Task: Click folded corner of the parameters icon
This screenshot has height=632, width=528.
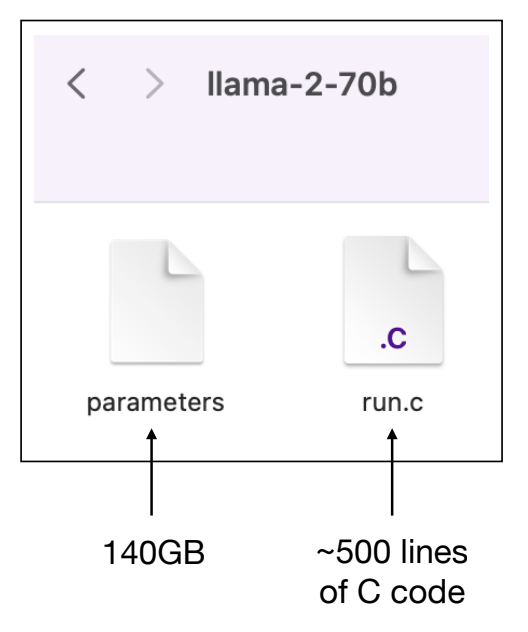Action: 185,257
